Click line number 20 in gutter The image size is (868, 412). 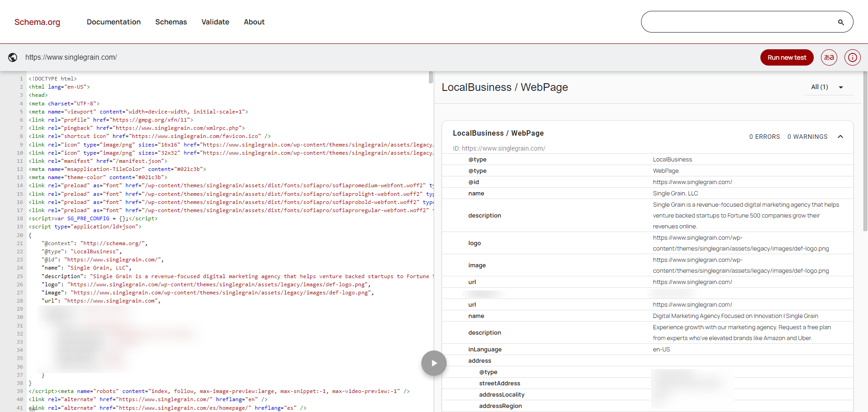20,235
